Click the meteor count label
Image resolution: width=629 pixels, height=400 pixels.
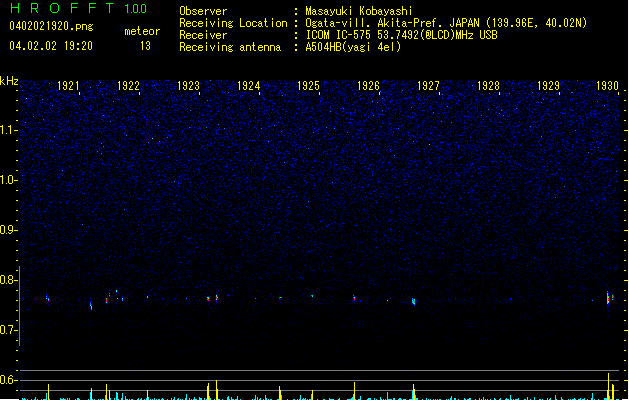[x=142, y=31]
